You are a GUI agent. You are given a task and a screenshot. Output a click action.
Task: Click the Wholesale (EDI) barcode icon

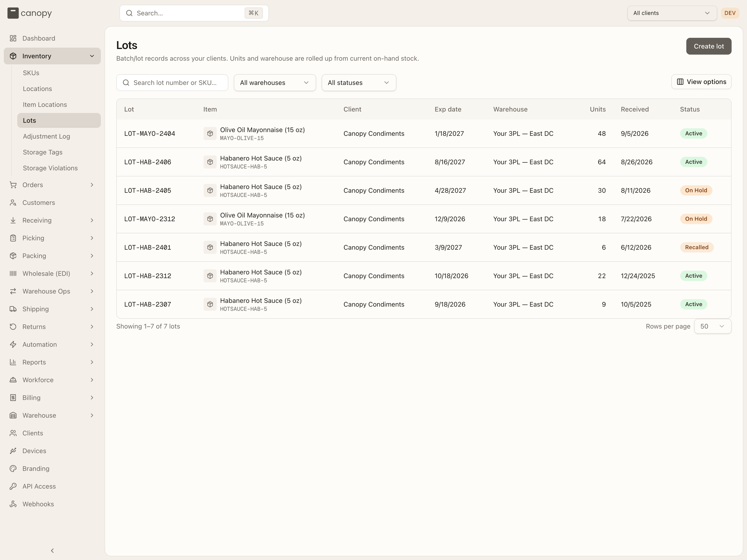coord(13,273)
